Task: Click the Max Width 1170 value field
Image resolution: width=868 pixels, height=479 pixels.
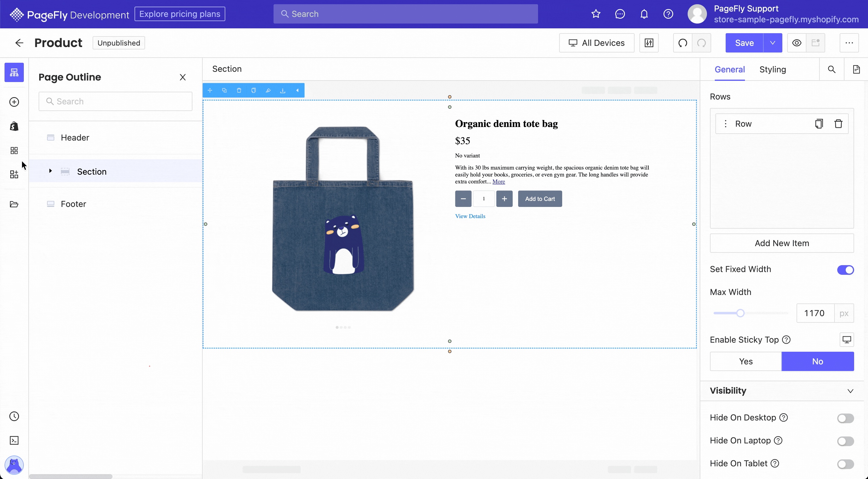Action: [816, 313]
